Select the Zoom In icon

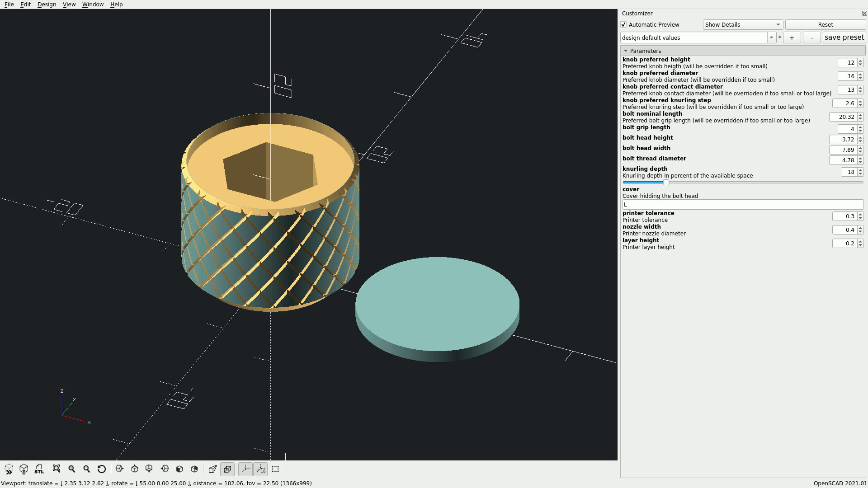point(71,469)
